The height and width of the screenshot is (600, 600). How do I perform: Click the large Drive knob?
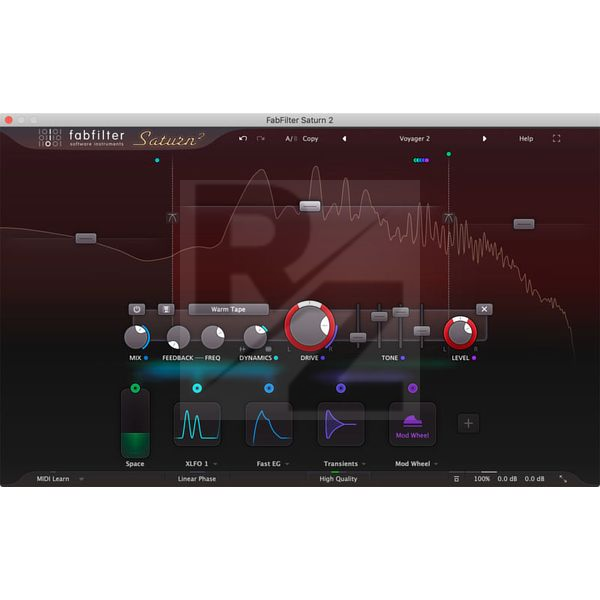point(310,326)
